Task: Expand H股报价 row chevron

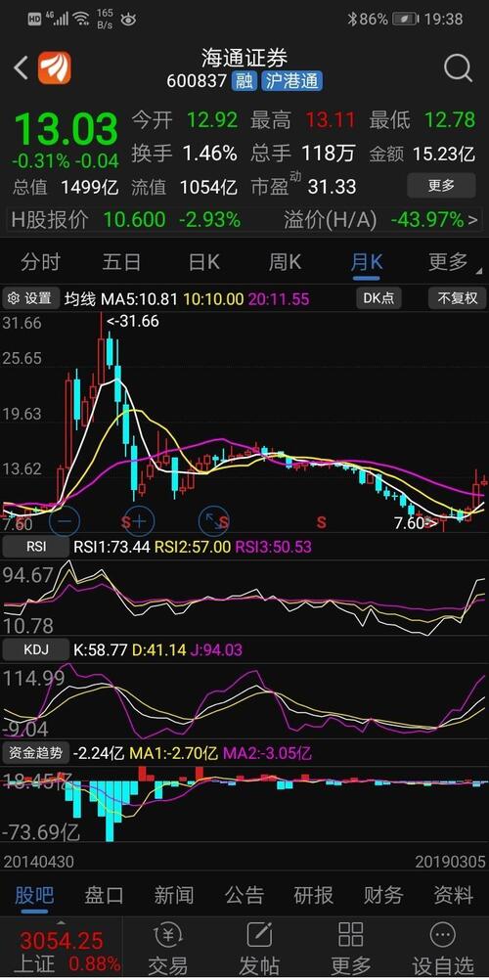Action: [x=472, y=220]
